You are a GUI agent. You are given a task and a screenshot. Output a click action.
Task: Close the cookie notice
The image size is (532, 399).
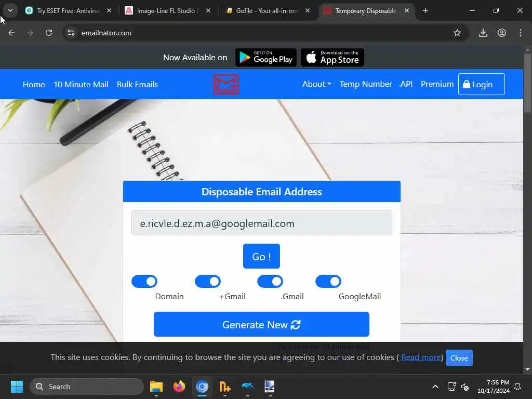[459, 358]
